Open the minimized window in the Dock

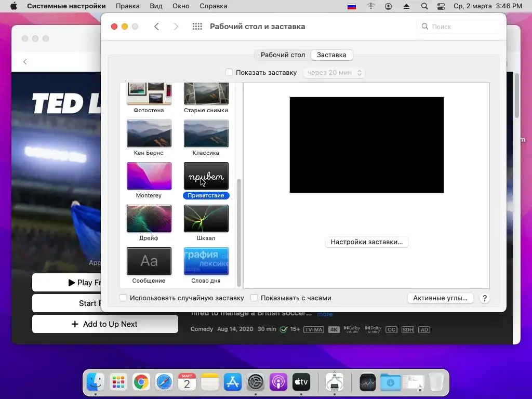(x=413, y=383)
